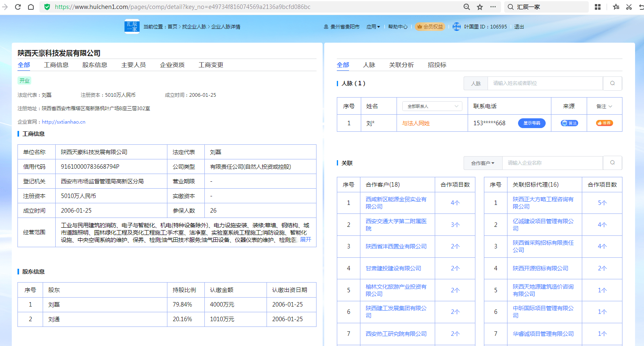Bookmark this page with star icon
644x346 pixels.
coord(480,7)
